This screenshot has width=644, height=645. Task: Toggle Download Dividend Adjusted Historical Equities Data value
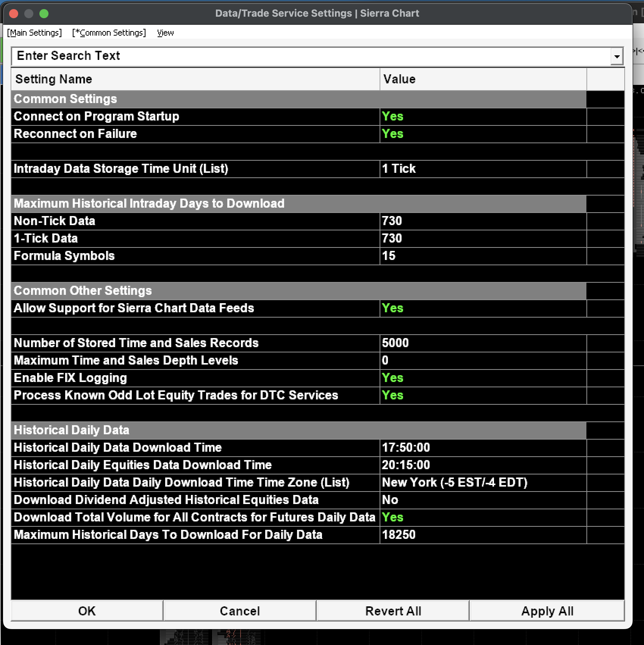pos(483,500)
